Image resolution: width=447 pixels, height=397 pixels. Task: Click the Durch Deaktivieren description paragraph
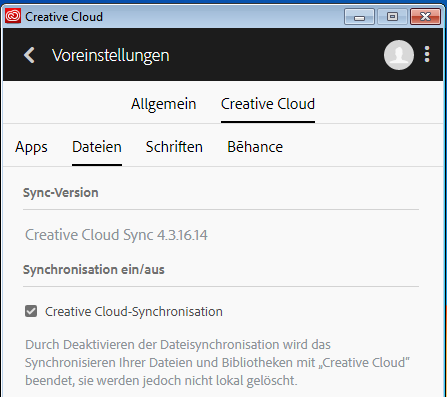(x=217, y=363)
